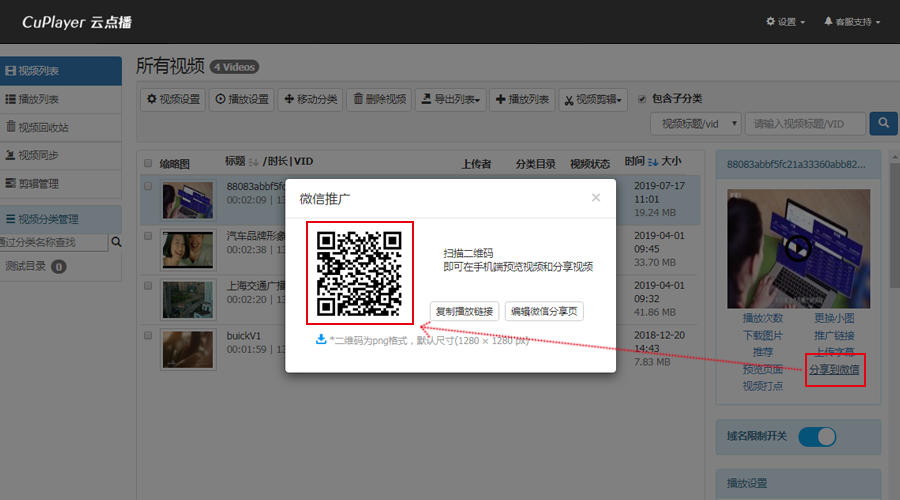Open the 视频标题/vid search type dropdown
Image resolution: width=900 pixels, height=500 pixels.
pos(695,123)
